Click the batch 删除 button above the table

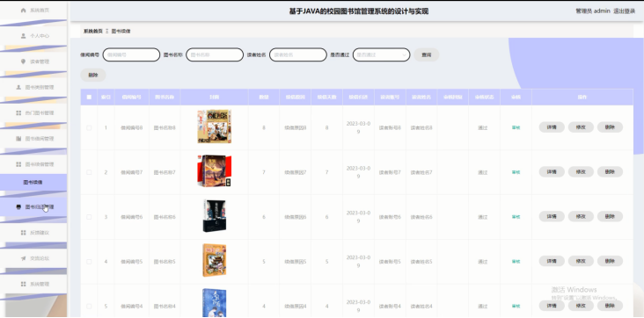93,75
